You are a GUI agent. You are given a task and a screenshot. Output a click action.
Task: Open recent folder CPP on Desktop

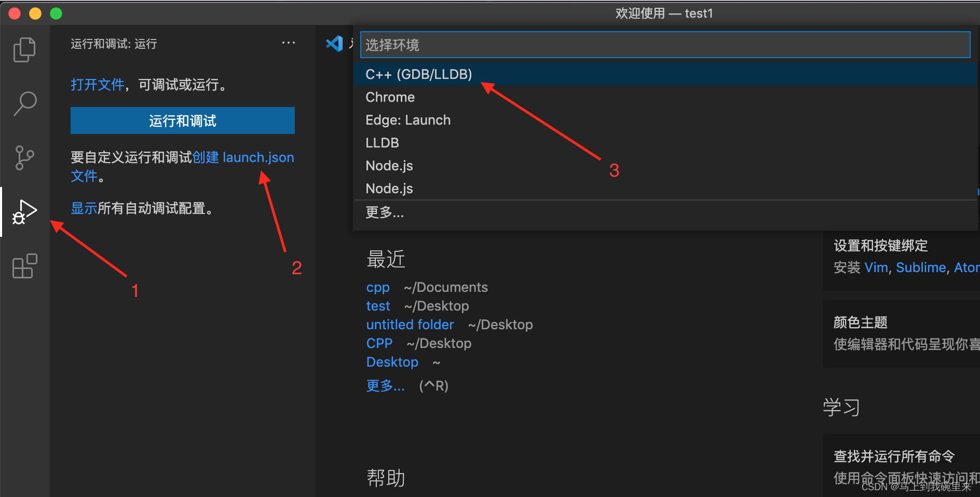coord(379,343)
